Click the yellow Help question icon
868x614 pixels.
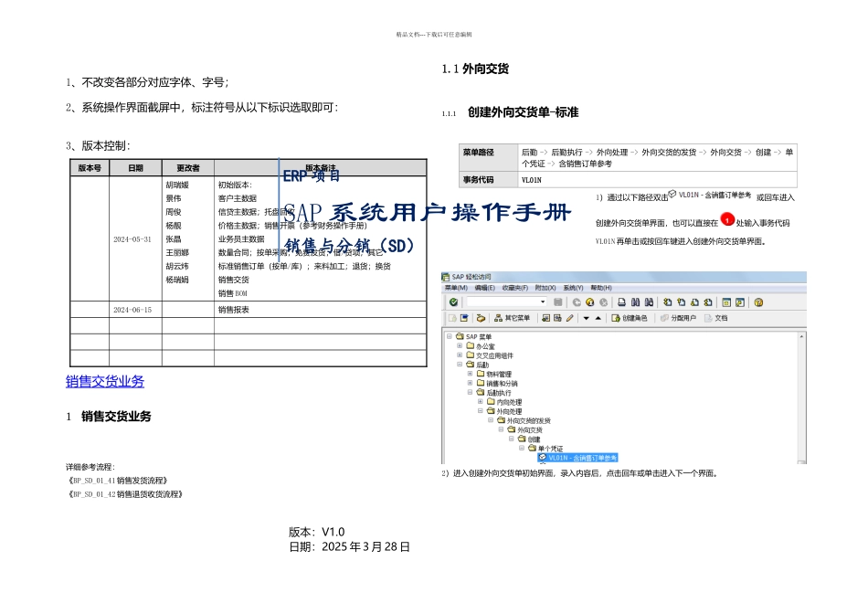[758, 302]
